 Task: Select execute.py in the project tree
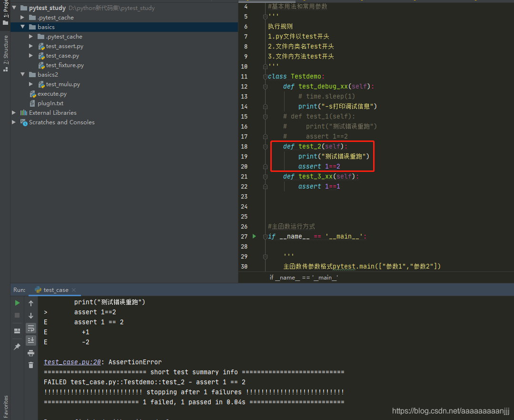pyautogui.click(x=52, y=94)
